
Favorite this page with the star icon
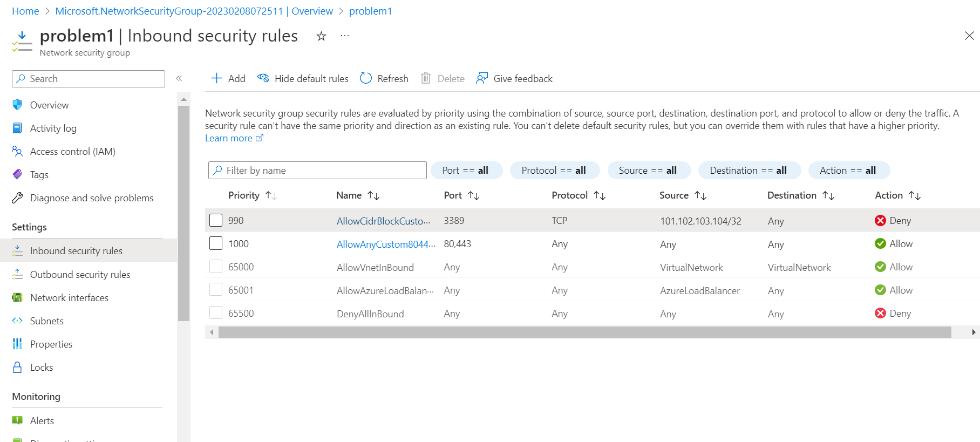pos(321,36)
